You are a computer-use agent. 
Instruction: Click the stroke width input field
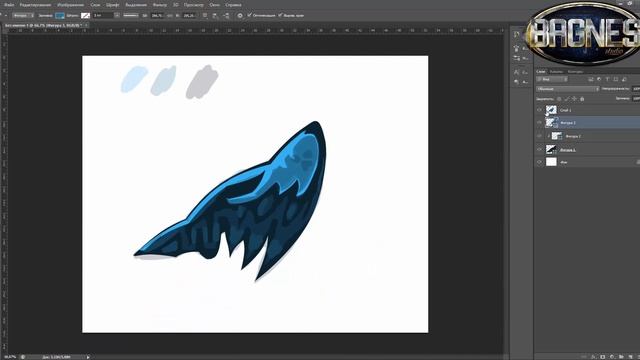point(103,15)
